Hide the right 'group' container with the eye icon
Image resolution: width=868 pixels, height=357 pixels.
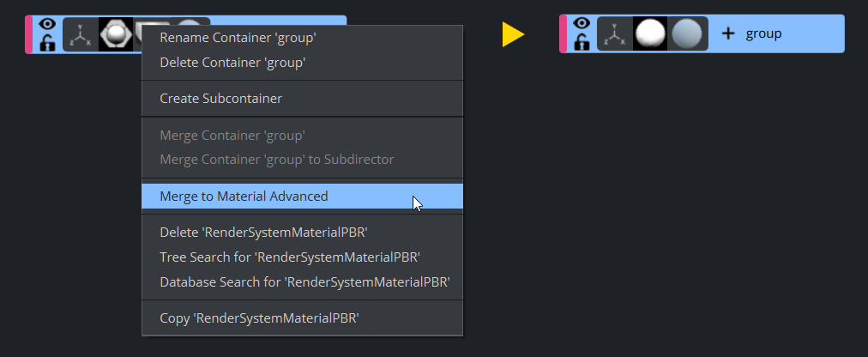click(582, 25)
